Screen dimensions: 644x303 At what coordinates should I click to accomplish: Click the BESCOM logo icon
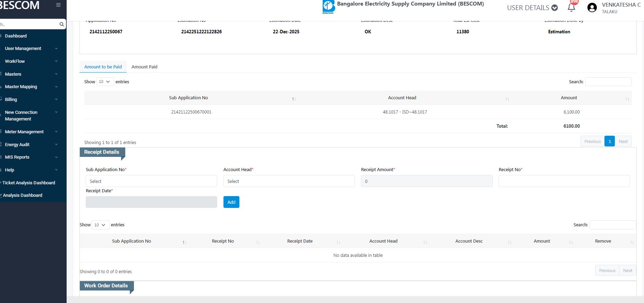328,7
